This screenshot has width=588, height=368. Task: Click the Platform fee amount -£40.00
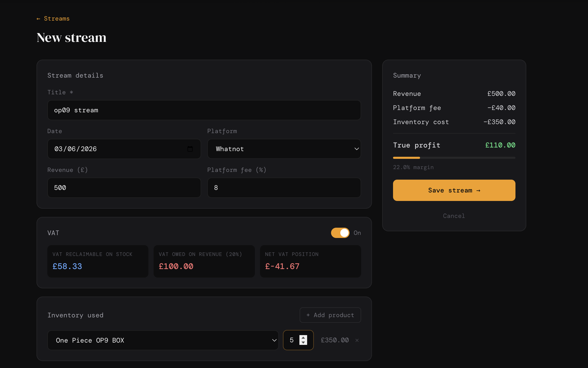point(501,108)
